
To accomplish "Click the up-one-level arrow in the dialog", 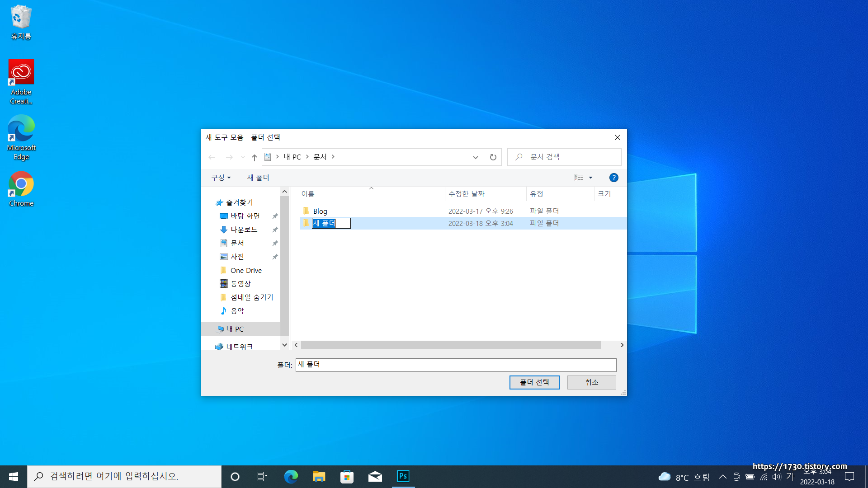I will 255,157.
